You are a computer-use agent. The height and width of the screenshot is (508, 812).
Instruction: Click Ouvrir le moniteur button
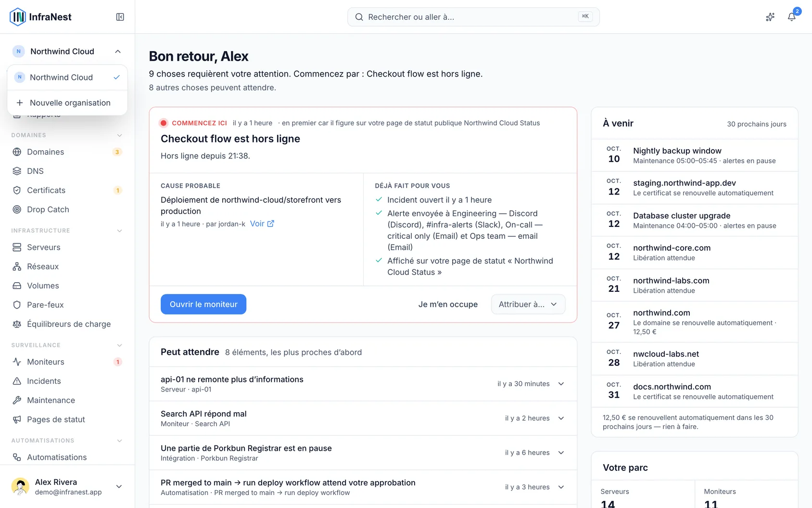[x=203, y=304]
